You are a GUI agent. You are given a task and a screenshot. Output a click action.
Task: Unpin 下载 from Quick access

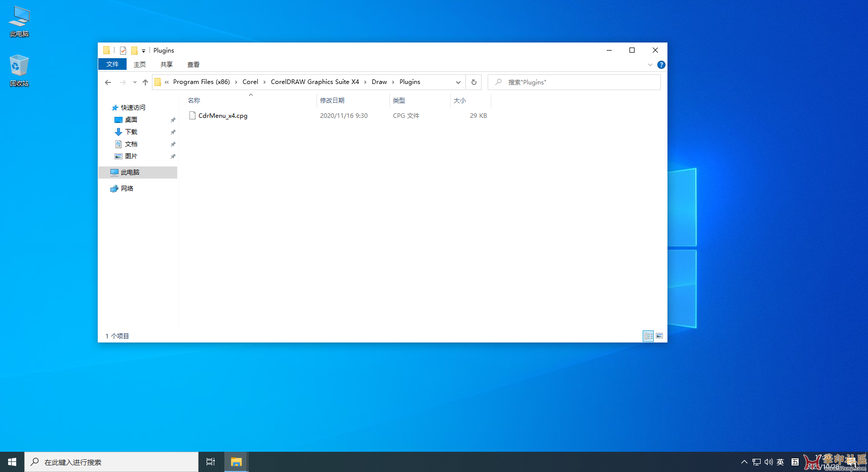point(173,132)
